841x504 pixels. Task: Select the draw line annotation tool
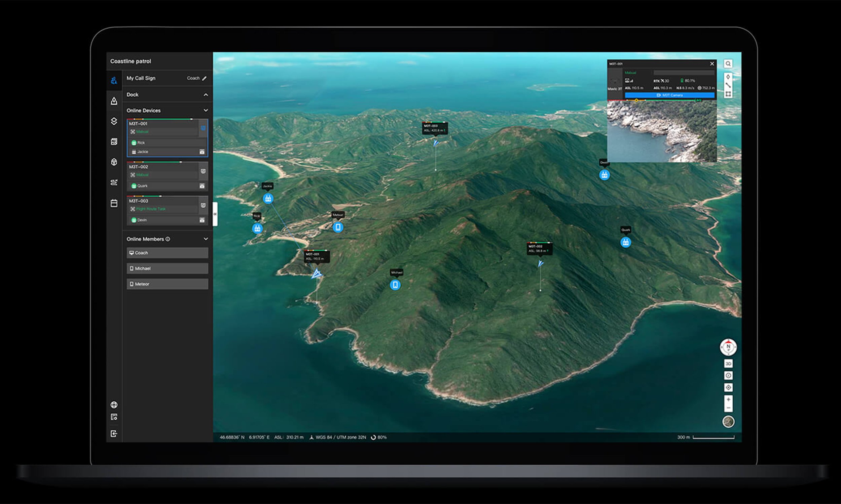tap(728, 85)
